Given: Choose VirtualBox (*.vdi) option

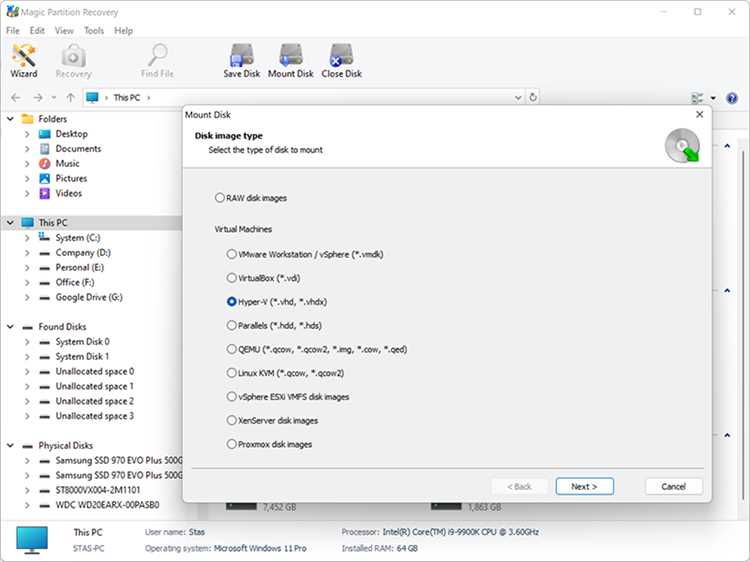Looking at the screenshot, I should click(x=232, y=278).
